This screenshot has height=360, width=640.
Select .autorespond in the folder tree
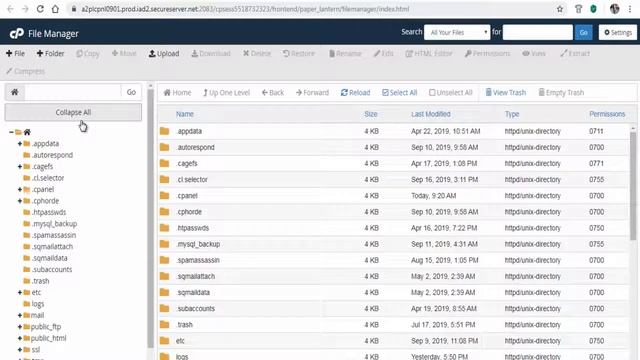(x=52, y=155)
